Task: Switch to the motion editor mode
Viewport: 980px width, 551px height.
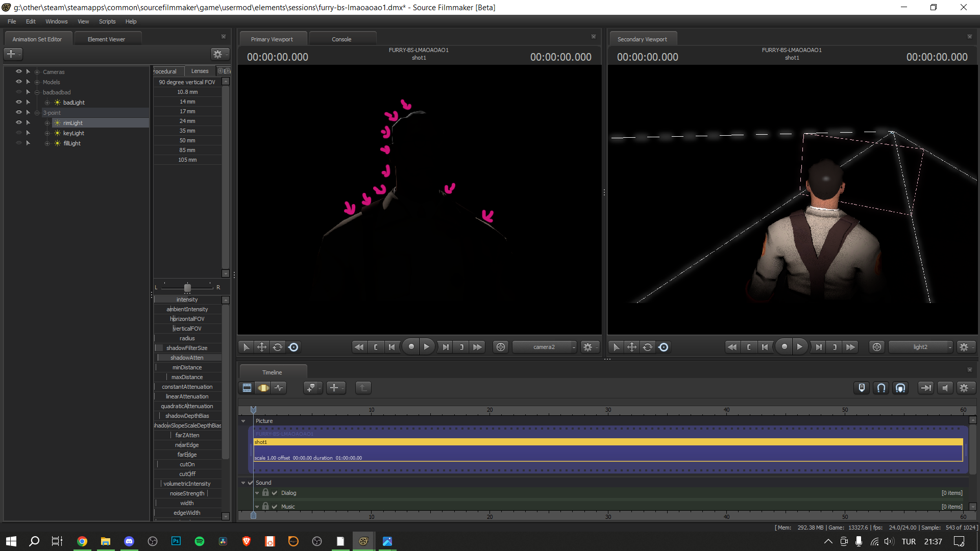Action: (x=263, y=388)
